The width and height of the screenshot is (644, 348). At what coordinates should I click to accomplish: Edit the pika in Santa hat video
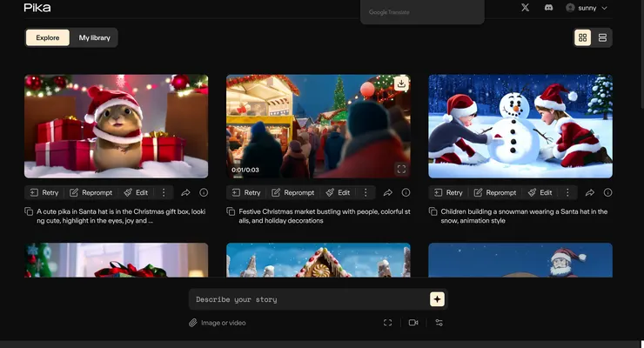136,192
